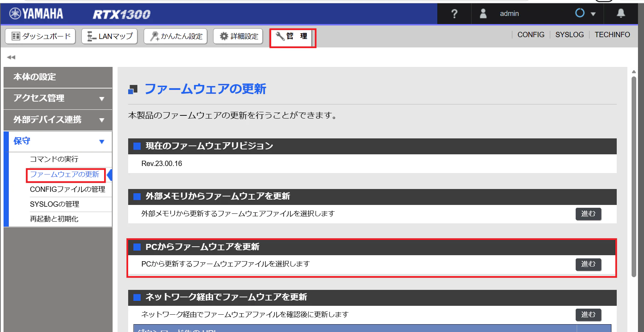
Task: Click the vertical scrollbar of main panel
Action: pos(634,177)
